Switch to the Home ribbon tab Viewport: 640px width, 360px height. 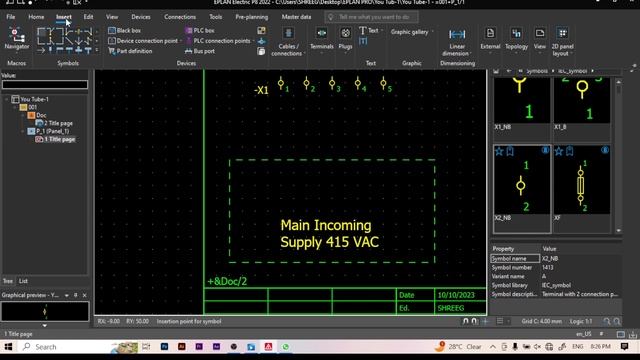[36, 17]
